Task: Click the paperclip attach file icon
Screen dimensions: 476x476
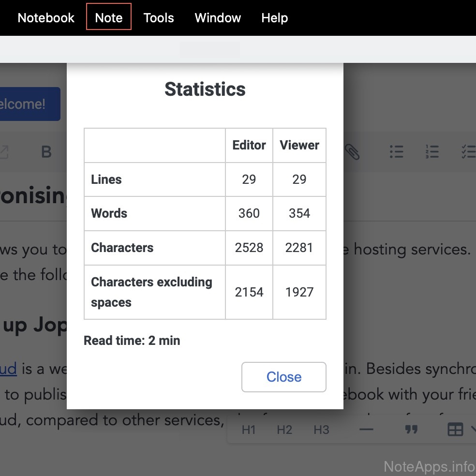Action: coord(353,152)
